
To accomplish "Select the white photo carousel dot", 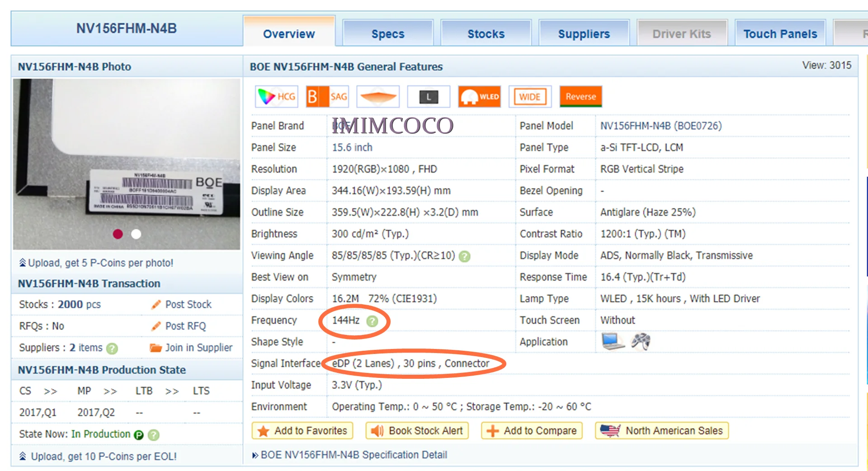I will [x=136, y=234].
